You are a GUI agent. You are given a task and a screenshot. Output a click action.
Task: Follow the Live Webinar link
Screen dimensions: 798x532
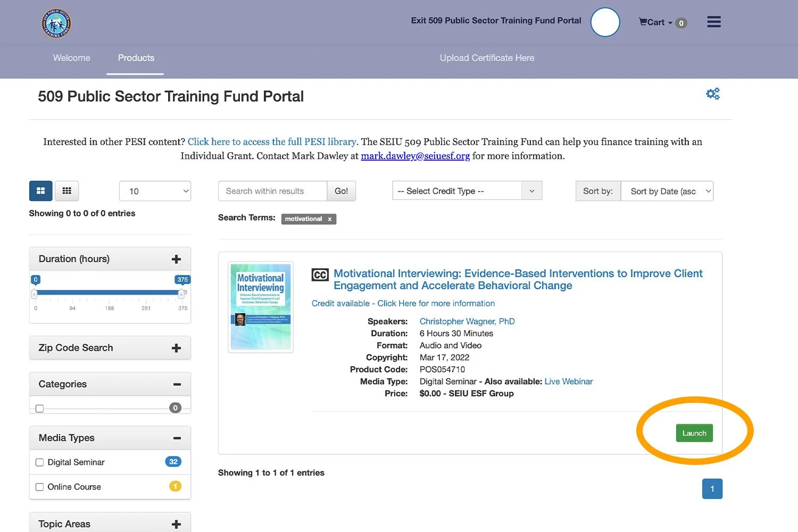568,381
